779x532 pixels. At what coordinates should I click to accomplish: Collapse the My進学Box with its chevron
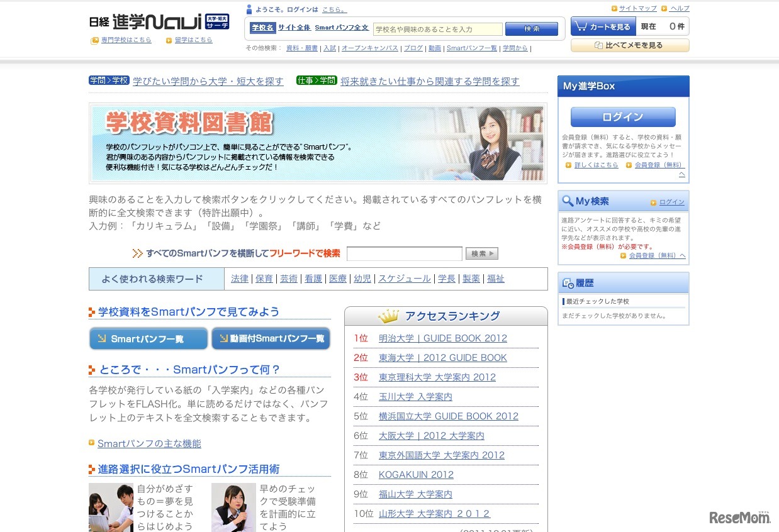pyautogui.click(x=683, y=175)
